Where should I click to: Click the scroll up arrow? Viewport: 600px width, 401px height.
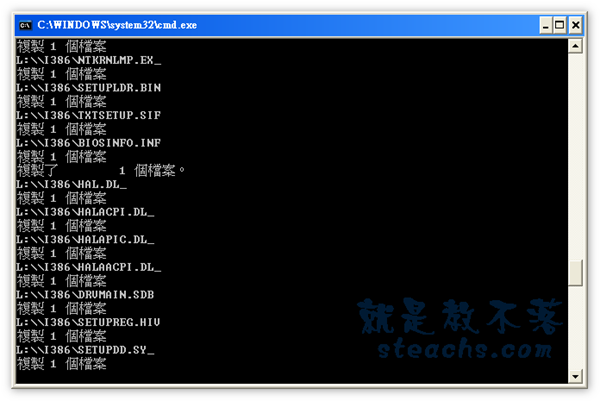pyautogui.click(x=575, y=46)
